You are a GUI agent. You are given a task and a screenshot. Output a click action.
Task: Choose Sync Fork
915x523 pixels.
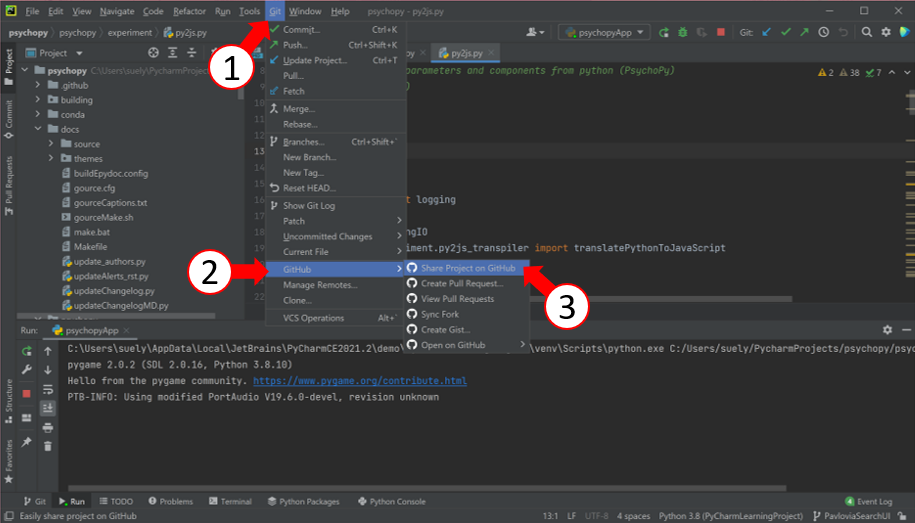tap(467, 314)
